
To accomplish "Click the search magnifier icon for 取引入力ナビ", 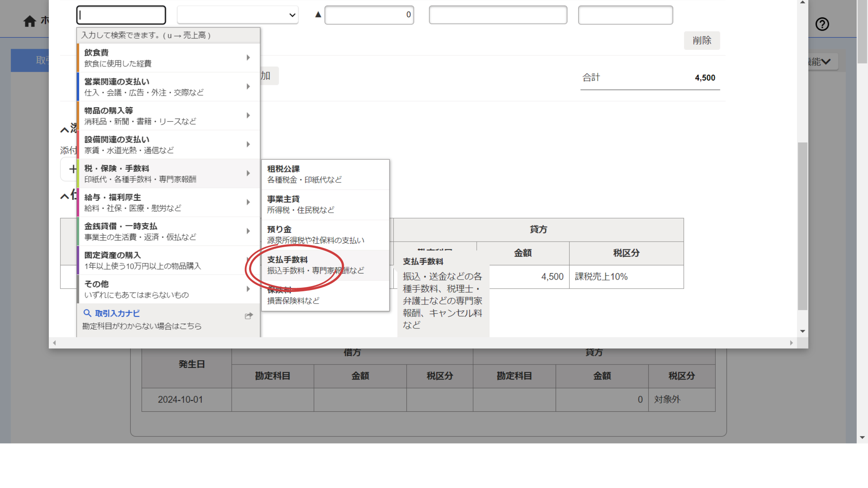I will click(x=87, y=313).
